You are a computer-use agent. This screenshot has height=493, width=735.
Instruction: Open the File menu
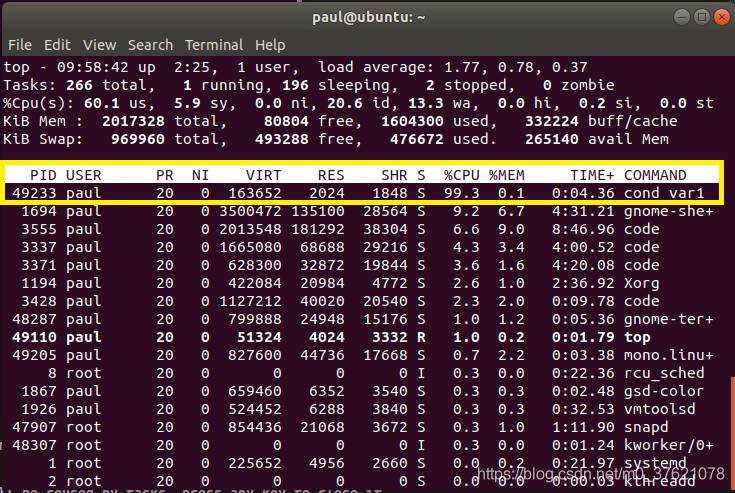tap(20, 45)
